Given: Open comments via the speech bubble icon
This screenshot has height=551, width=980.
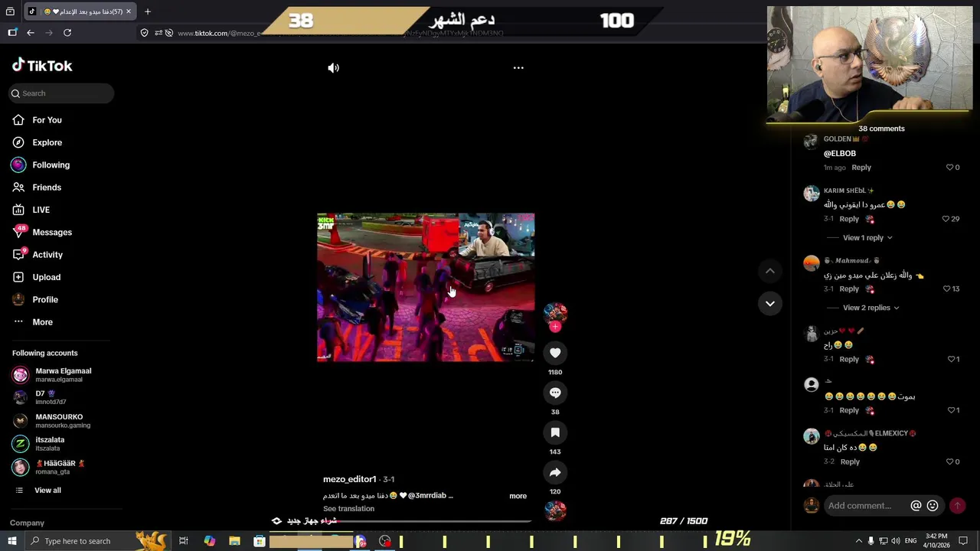Looking at the screenshot, I should [x=555, y=393].
